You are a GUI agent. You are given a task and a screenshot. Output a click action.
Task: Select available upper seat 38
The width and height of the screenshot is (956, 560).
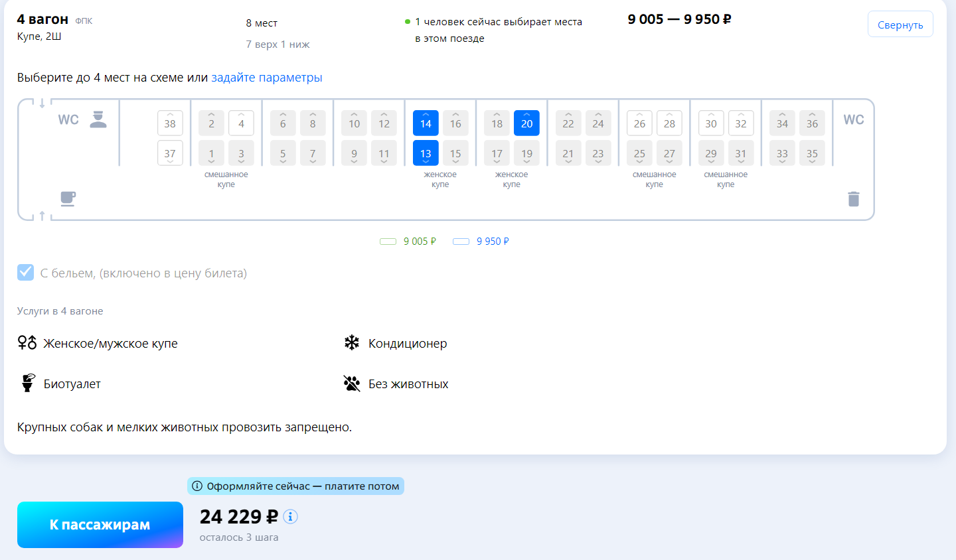click(x=170, y=123)
